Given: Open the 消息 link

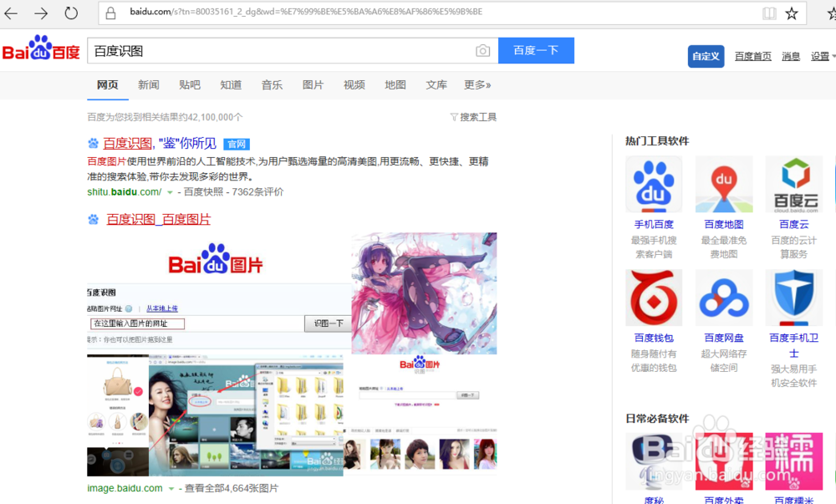Looking at the screenshot, I should [791, 57].
